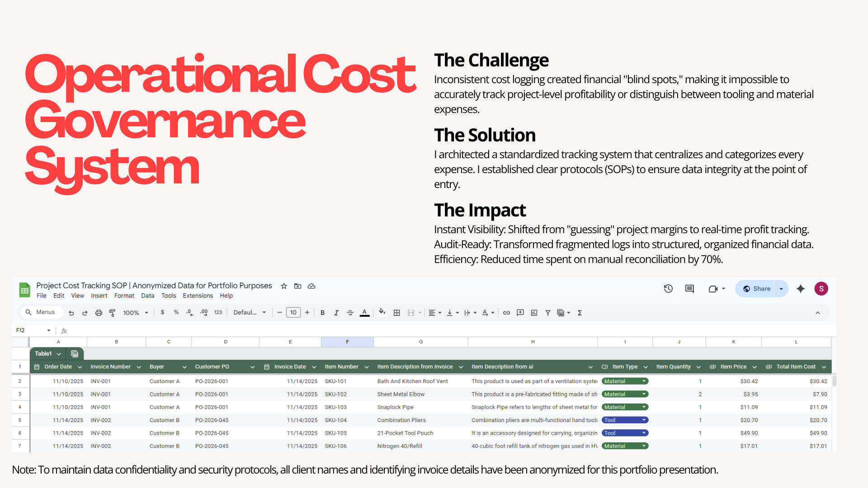
Task: Click the borders grid icon
Action: [396, 313]
